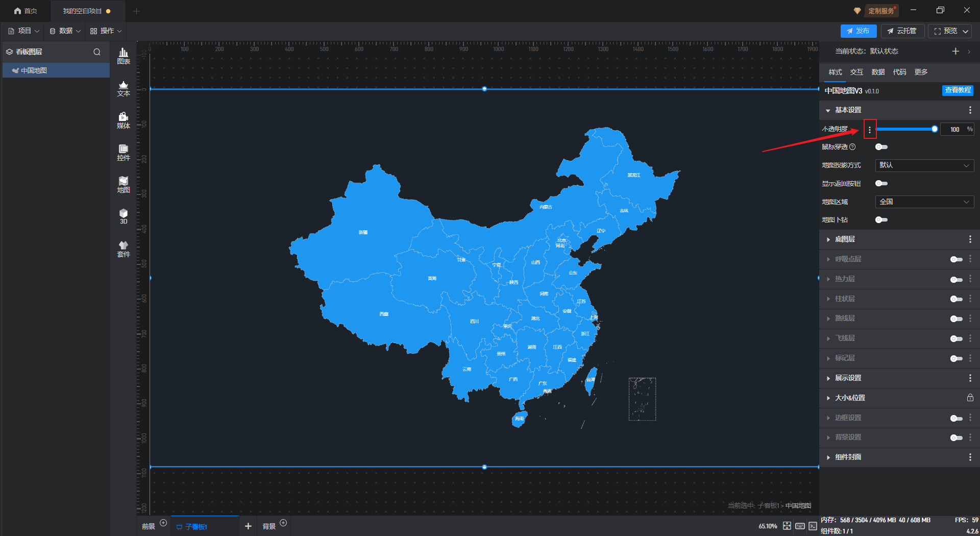The height and width of the screenshot is (536, 980).
Task: Enable the 柱状层 layer
Action: pos(957,299)
